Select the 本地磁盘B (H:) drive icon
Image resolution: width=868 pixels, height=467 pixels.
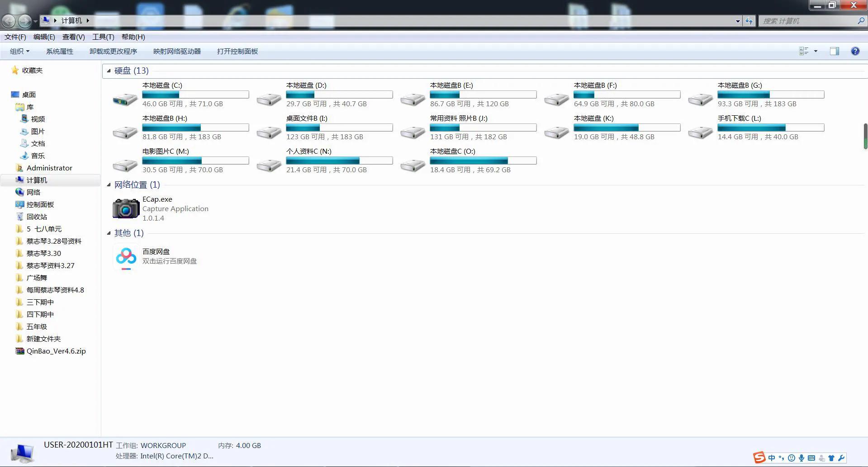click(x=125, y=132)
